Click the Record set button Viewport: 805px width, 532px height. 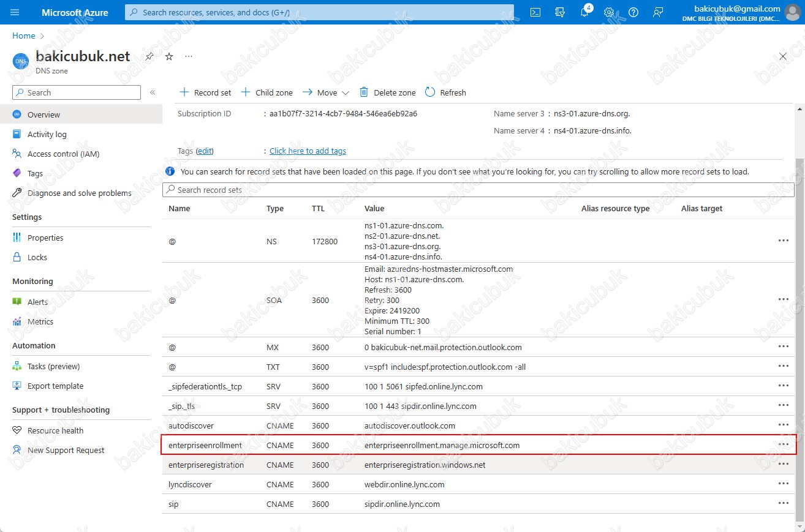pos(205,92)
